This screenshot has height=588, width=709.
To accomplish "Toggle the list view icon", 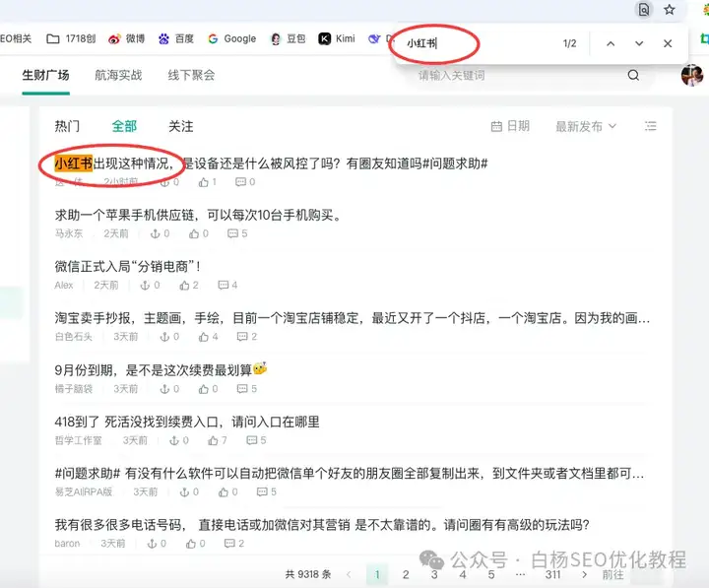I will pos(650,126).
